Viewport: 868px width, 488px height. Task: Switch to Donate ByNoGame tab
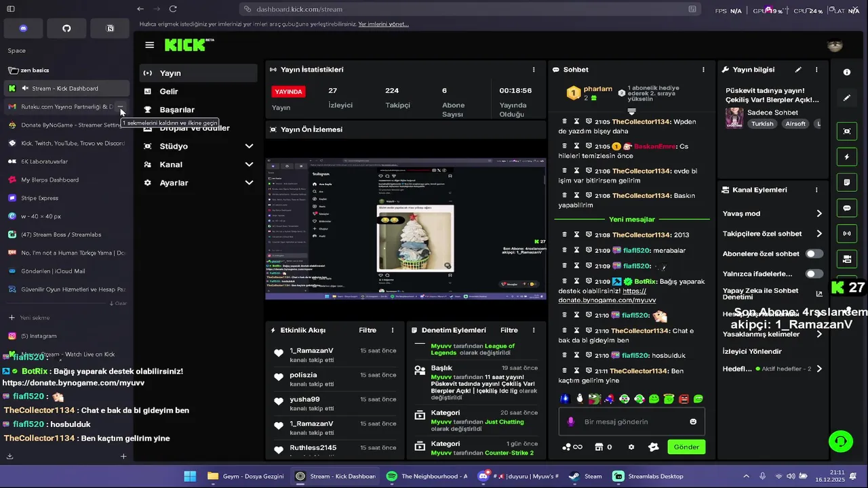66,125
